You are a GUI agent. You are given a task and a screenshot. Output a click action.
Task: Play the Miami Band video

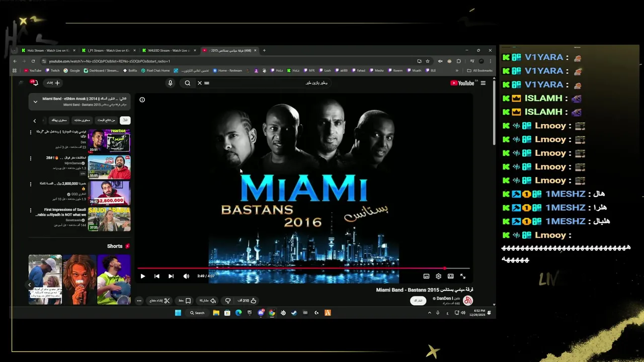tap(143, 276)
